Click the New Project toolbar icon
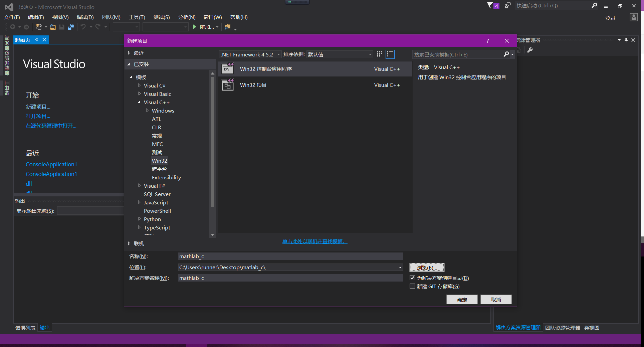 click(39, 27)
